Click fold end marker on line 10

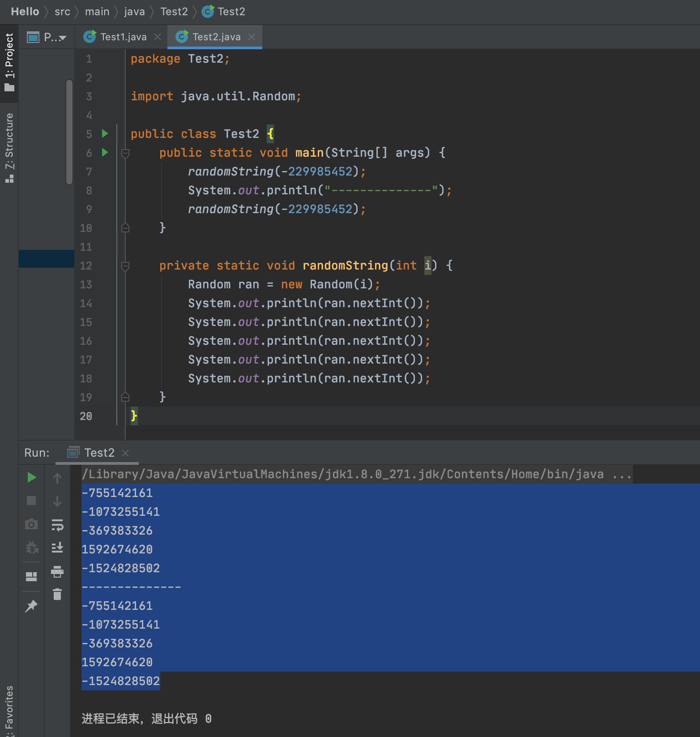coord(125,228)
